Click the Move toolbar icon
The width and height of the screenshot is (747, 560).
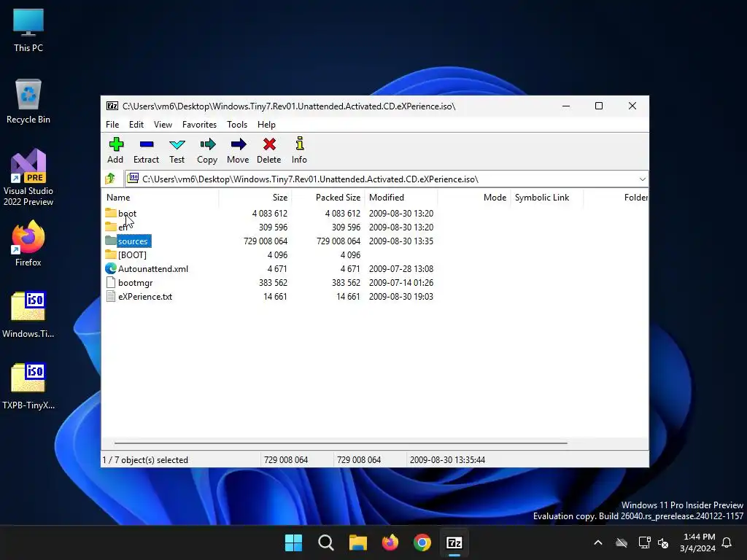click(x=239, y=144)
